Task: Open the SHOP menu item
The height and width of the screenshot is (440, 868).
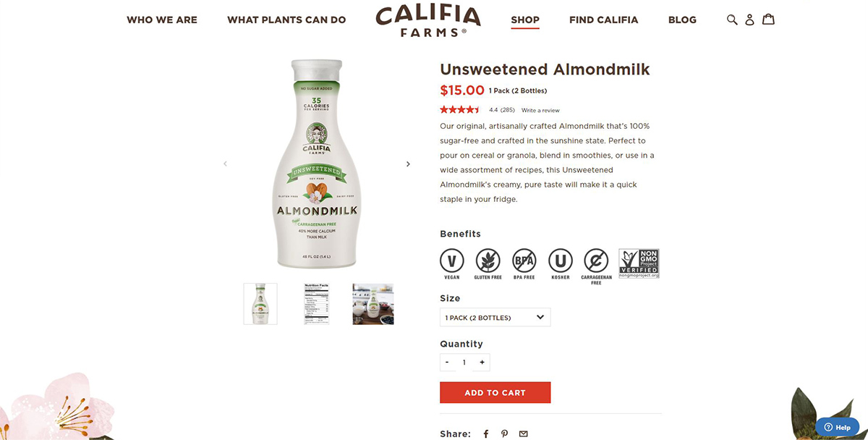Action: [525, 20]
